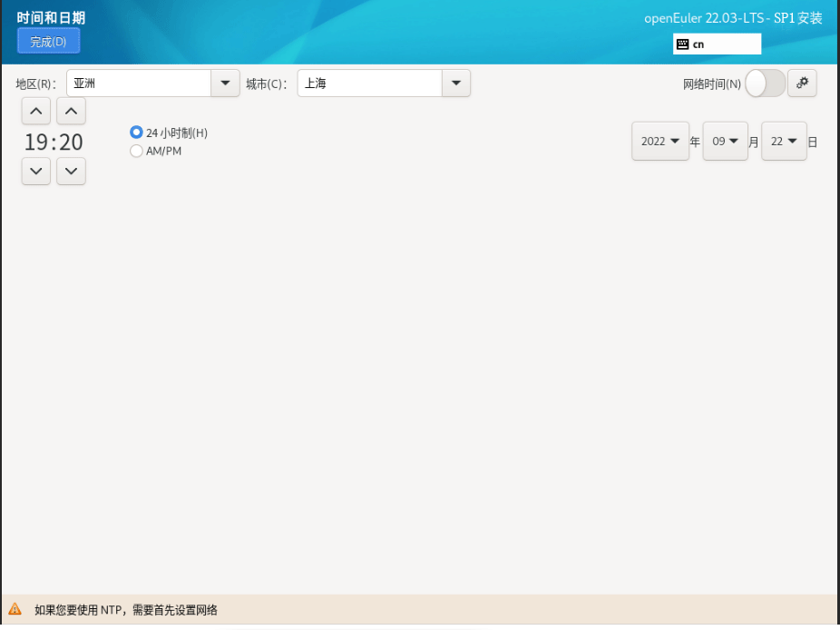Open the month 09 dropdown
This screenshot has height=630, width=840.
pyautogui.click(x=725, y=142)
